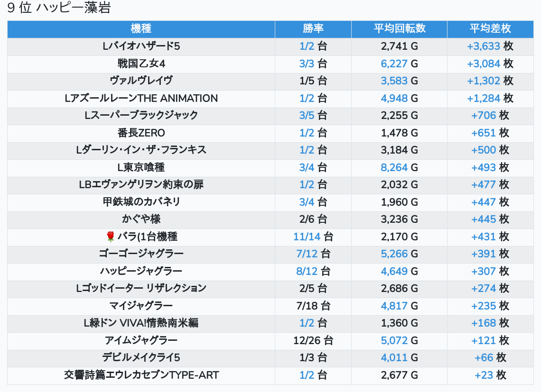Select the 甲鉄城のカバネリ machine name

[x=141, y=202]
